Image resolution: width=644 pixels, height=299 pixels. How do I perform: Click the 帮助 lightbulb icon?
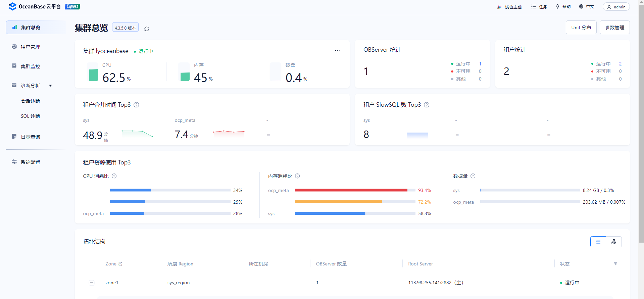(x=557, y=7)
